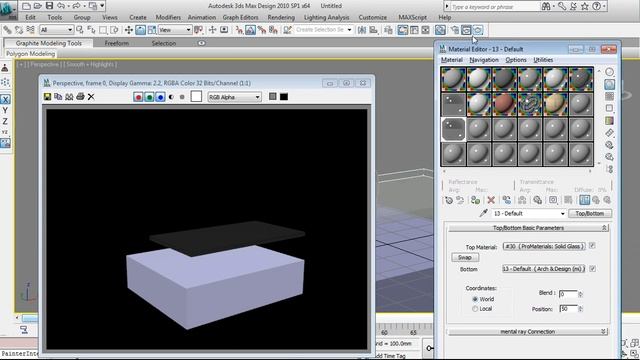Reset map/material with red X icon

491,200
